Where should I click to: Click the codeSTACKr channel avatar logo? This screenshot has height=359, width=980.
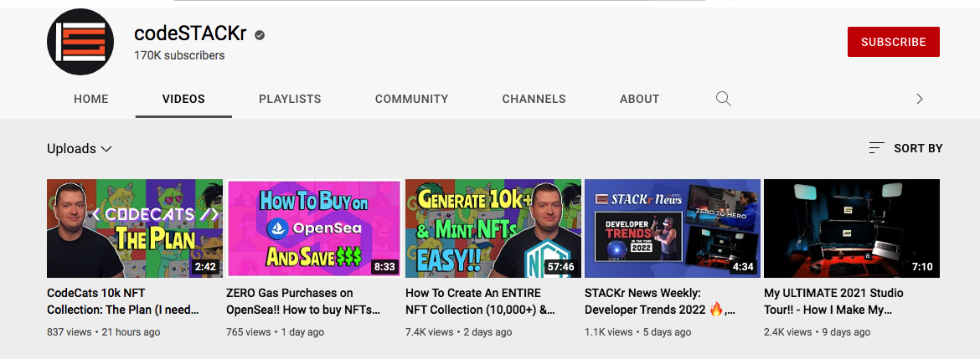click(80, 42)
